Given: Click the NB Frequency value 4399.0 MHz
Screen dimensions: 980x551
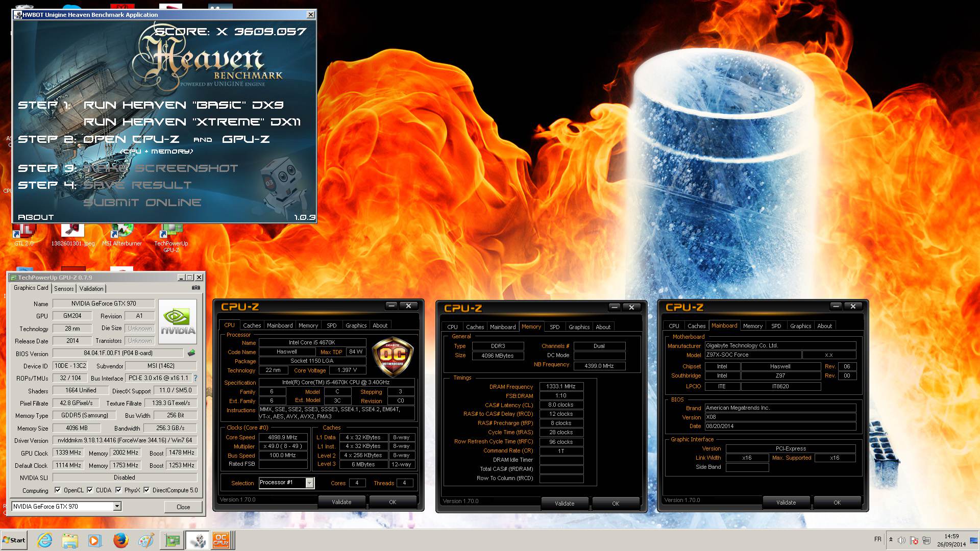Looking at the screenshot, I should point(599,366).
